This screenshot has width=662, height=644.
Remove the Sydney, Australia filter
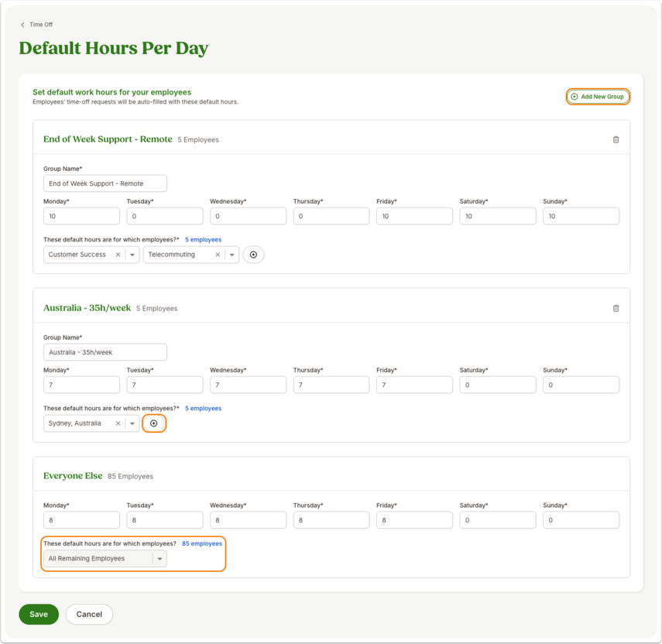tap(118, 423)
